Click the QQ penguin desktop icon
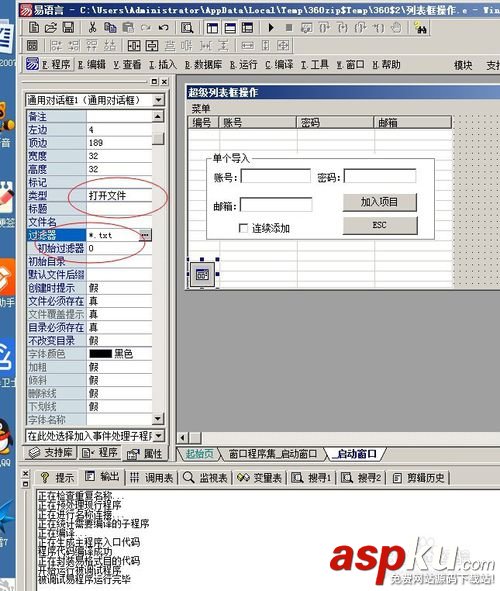Screen dimensions: 500x591 5,437
